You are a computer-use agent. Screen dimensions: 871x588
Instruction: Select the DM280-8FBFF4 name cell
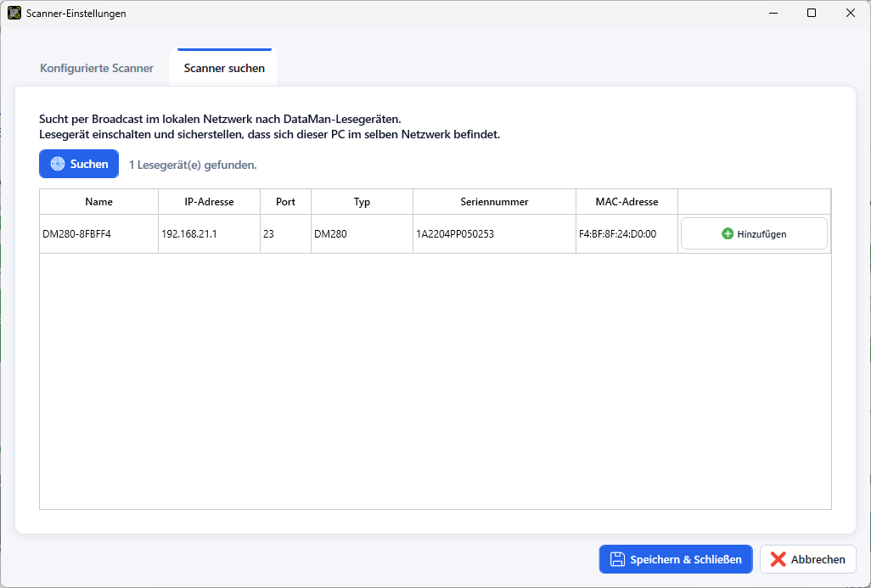coord(98,233)
